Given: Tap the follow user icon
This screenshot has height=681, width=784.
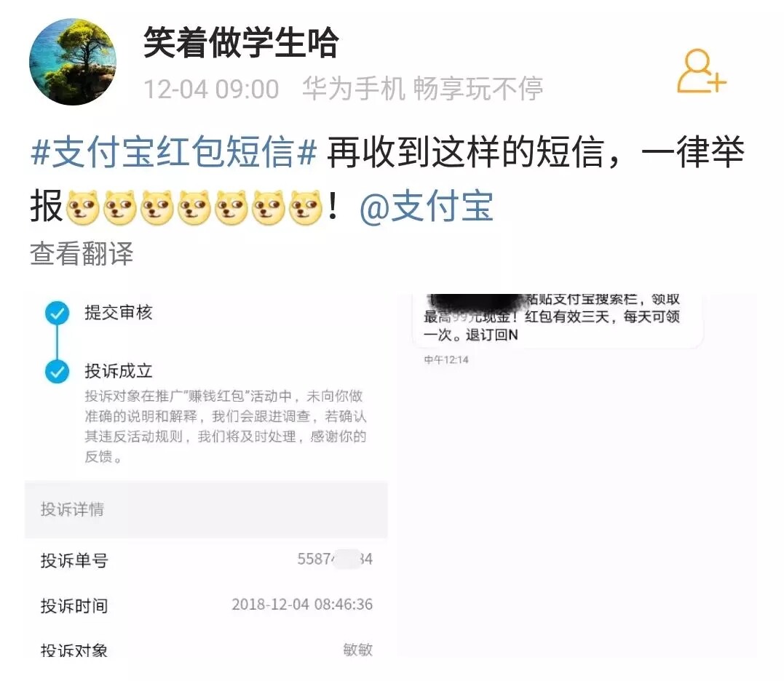Looking at the screenshot, I should pyautogui.click(x=702, y=71).
